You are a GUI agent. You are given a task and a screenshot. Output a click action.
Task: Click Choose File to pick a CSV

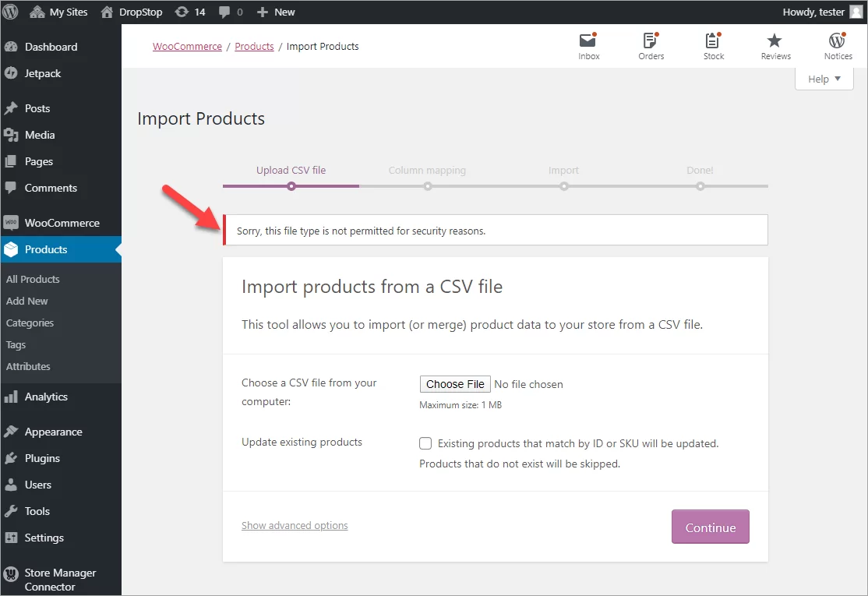pyautogui.click(x=455, y=383)
